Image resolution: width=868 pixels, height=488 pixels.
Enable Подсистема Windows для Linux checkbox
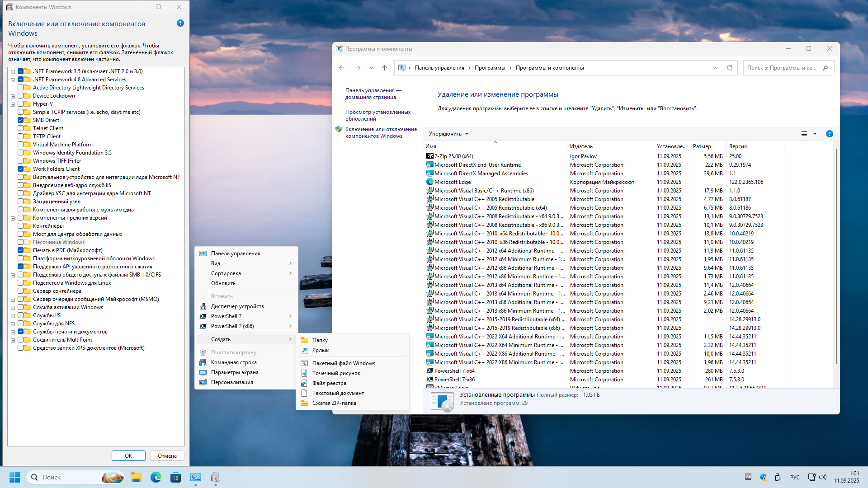tap(21, 283)
